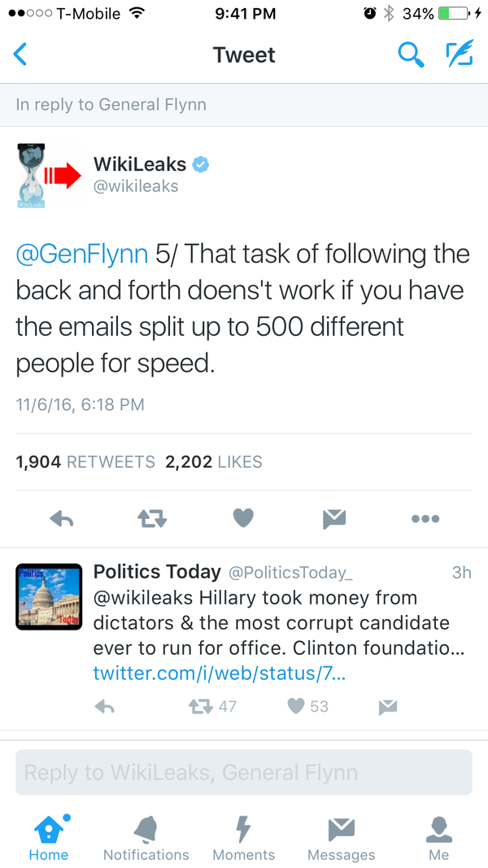This screenshot has width=488, height=868.
Task: Reply to the WikiLeaks tweet
Action: 62,518
